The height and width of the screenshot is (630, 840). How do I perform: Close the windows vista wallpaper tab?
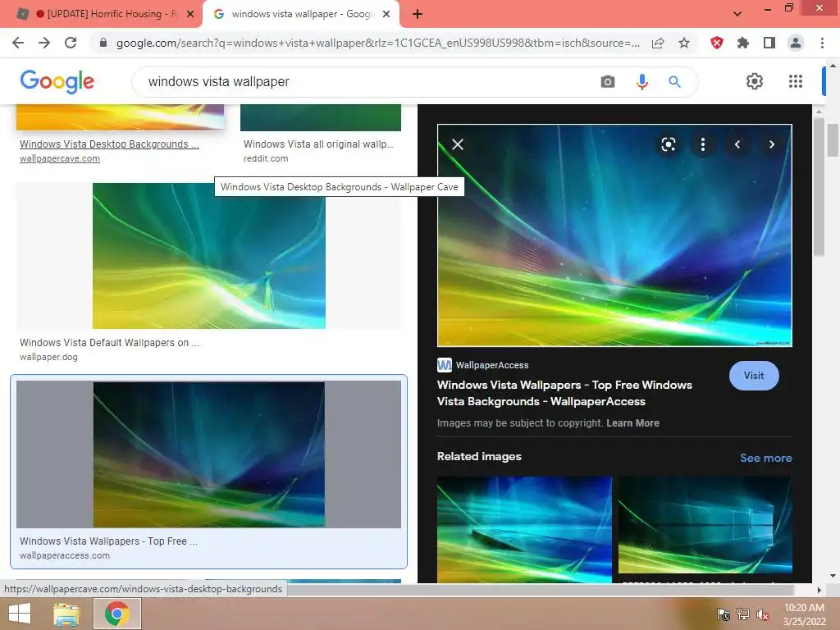tap(386, 14)
